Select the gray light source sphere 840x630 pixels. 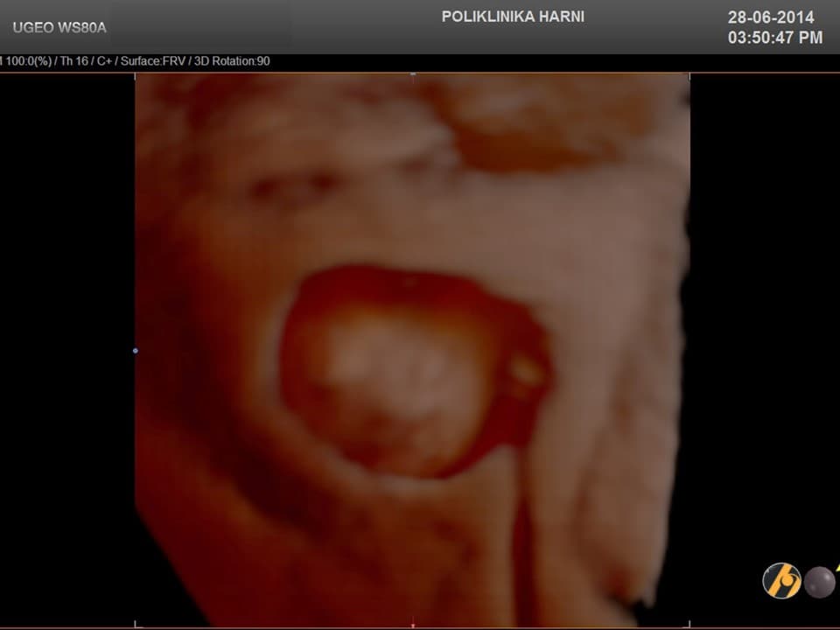coord(820,582)
